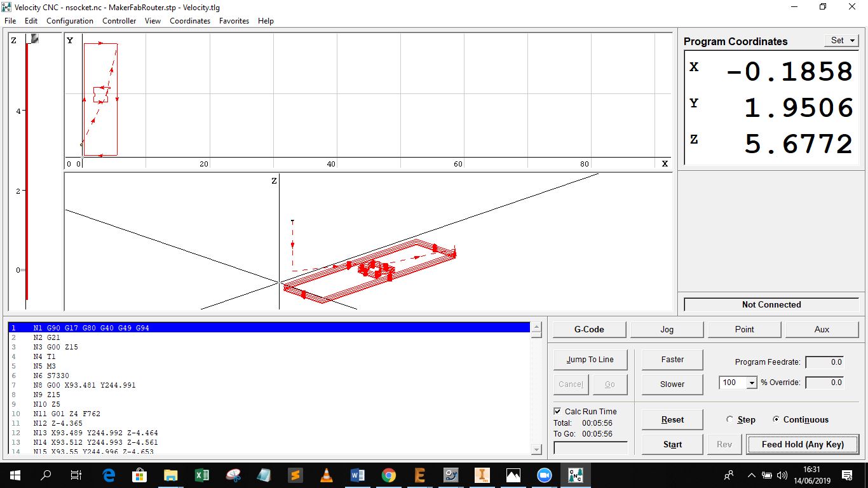This screenshot has width=868, height=488.
Task: Open Google Chrome from taskbar
Action: tap(388, 475)
